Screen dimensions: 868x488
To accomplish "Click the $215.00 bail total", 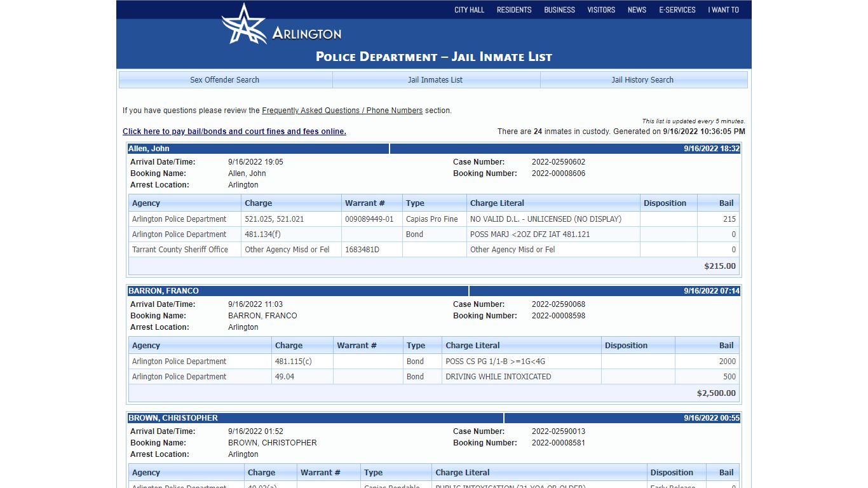I will [x=720, y=266].
